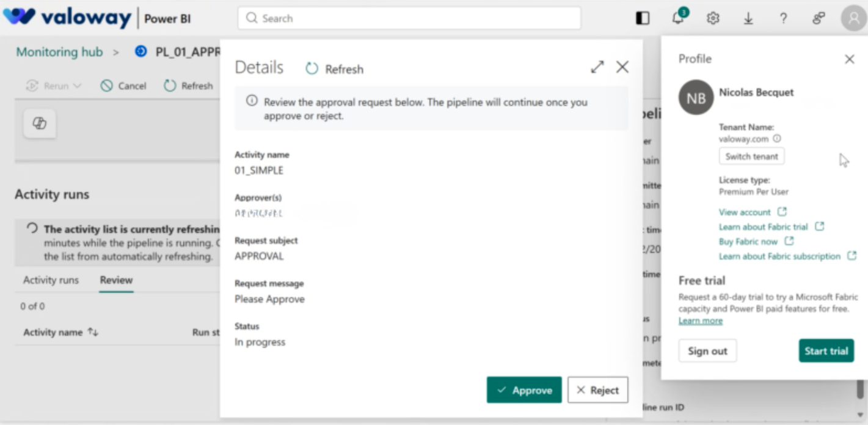
Task: Click the Nicolas Becquet profile name
Action: 756,92
